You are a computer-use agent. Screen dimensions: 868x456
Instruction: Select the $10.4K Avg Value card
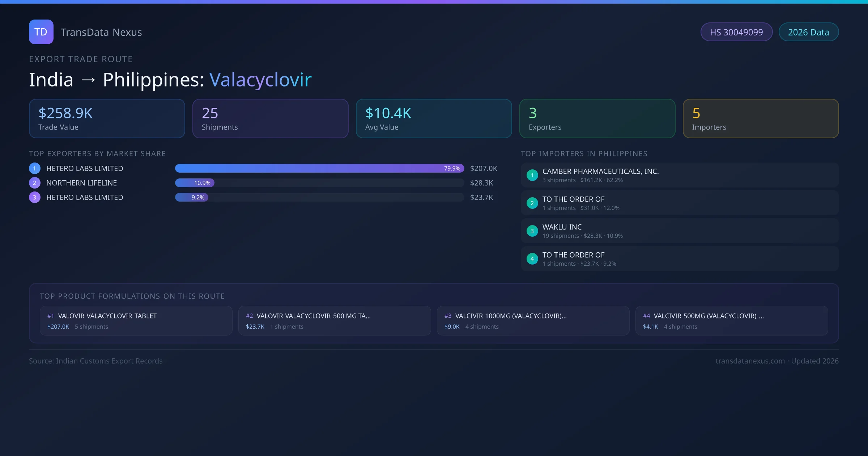pos(434,119)
